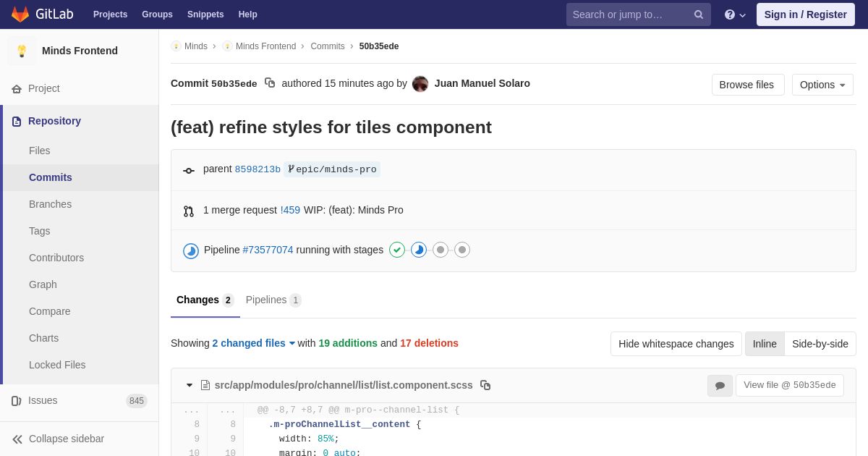
Task: Open pipeline #73577074
Action: click(x=268, y=250)
